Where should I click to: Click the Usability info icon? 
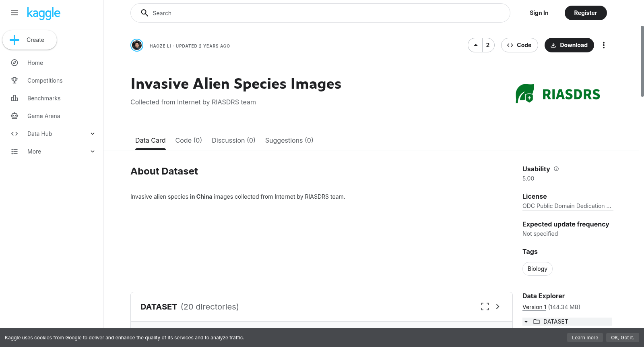click(x=556, y=169)
